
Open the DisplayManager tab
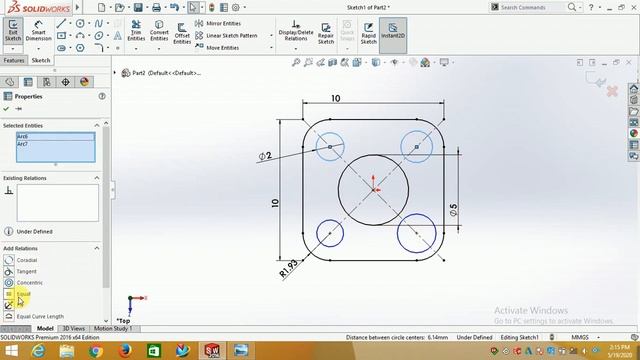[84, 82]
